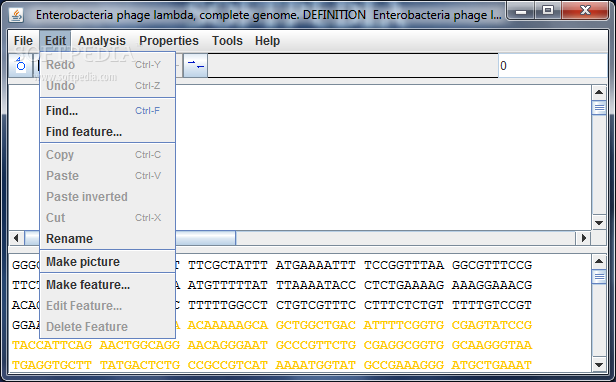Click down arrow of map panel scrollbar
Image resolution: width=616 pixels, height=382 pixels.
click(599, 223)
